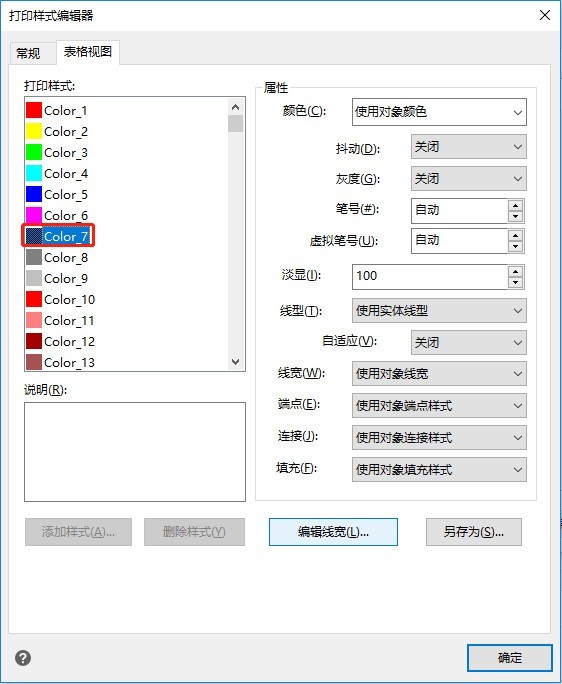Click the 笔号 input field
This screenshot has width=562, height=684.
coord(459,210)
